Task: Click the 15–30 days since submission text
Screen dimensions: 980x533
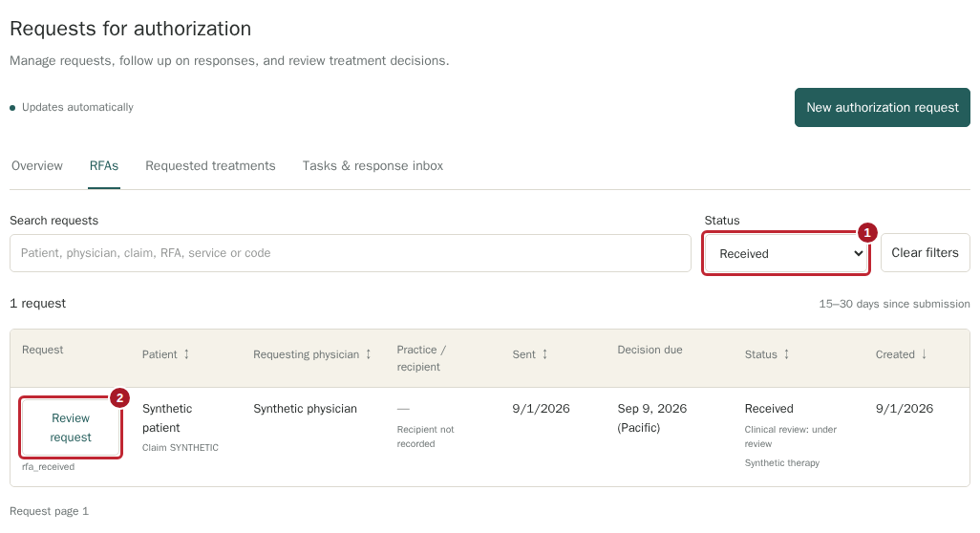Action: click(x=894, y=304)
